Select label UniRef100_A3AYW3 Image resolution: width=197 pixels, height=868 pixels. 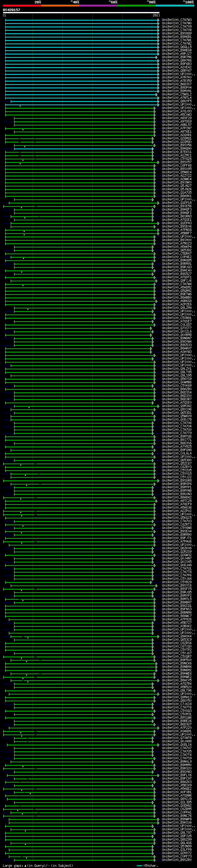point(177,351)
